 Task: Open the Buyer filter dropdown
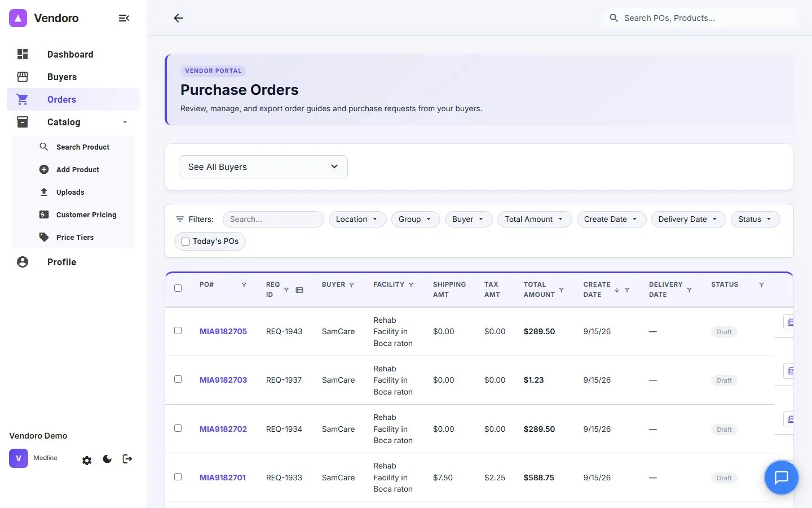click(469, 220)
